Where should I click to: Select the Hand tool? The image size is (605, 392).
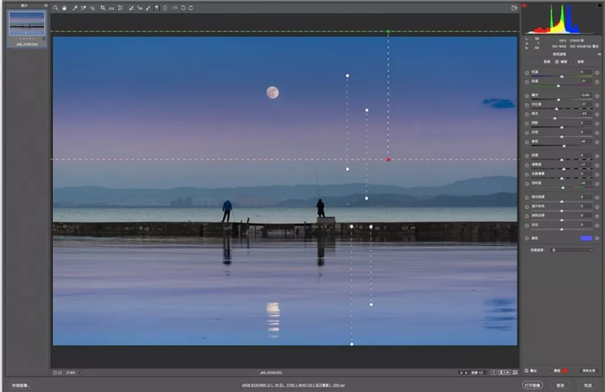64,8
